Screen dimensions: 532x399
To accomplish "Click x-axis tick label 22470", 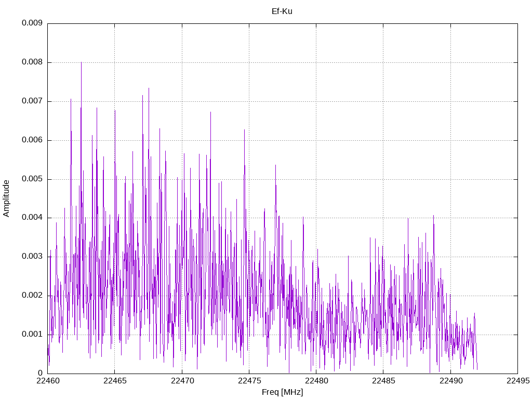I will tap(182, 381).
